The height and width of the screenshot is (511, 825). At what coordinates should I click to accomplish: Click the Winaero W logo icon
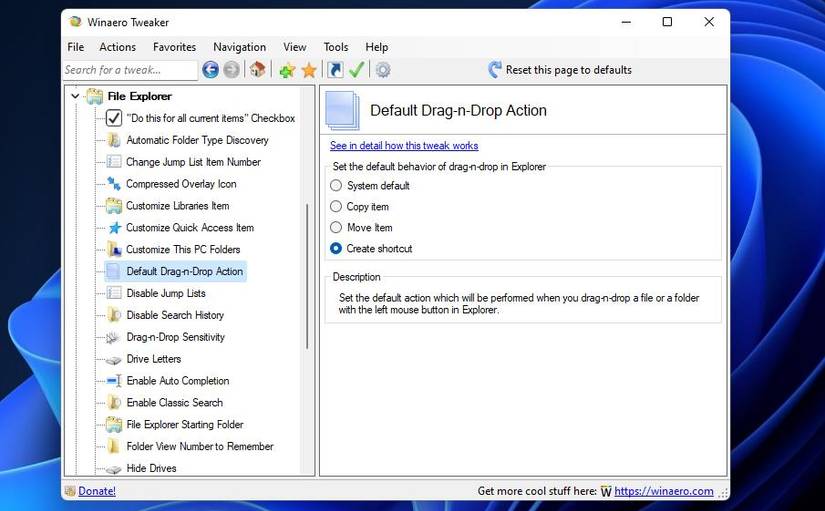pos(606,492)
